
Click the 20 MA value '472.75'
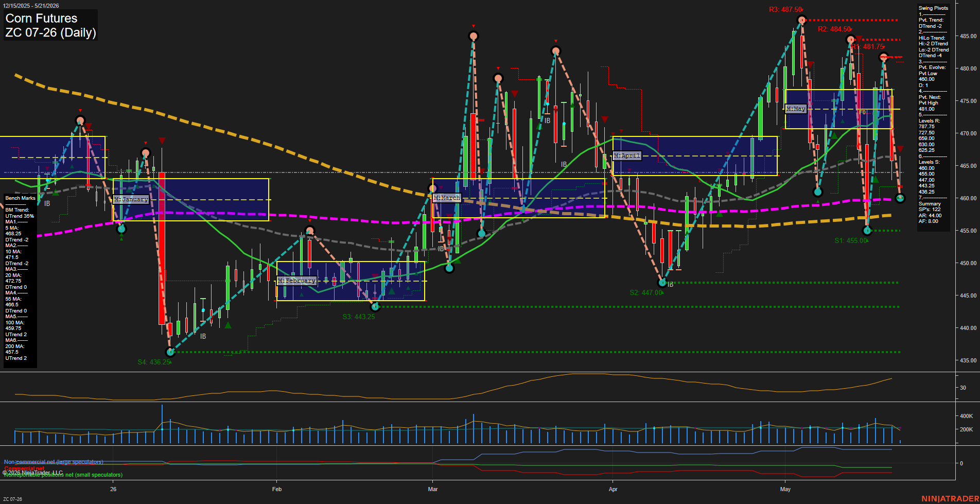(13, 281)
